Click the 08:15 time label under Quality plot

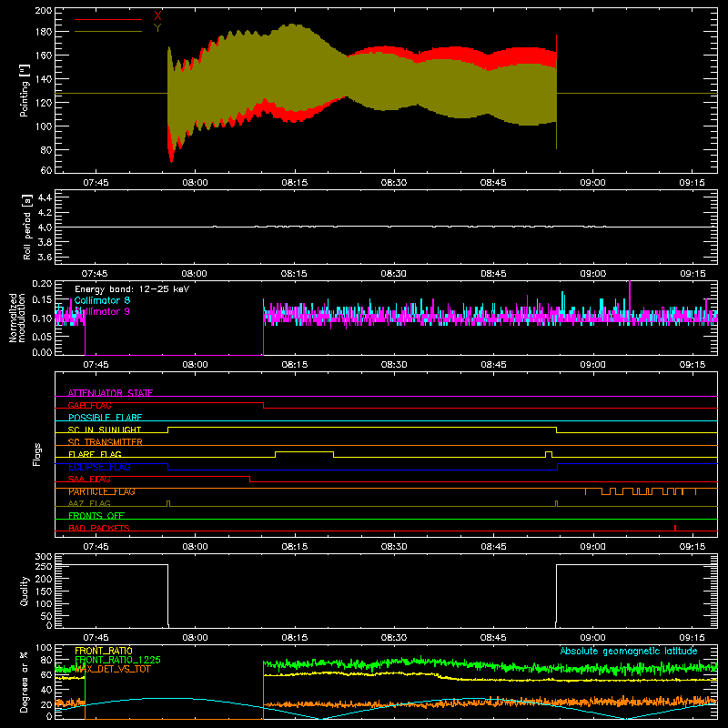[294, 638]
